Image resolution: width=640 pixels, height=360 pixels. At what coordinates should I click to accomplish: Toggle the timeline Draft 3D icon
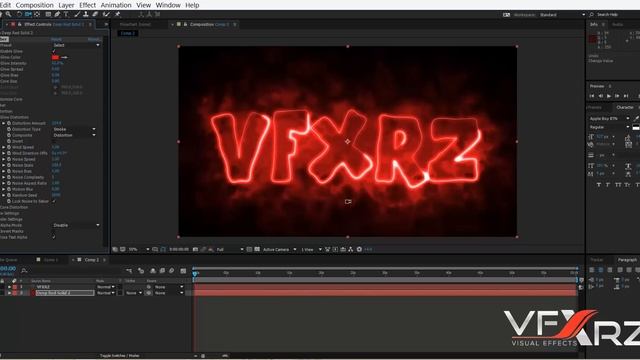(x=141, y=271)
